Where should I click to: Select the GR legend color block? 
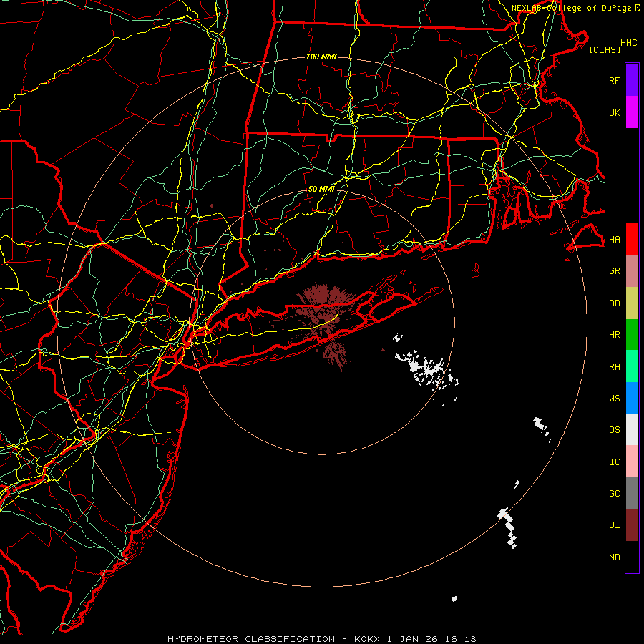[x=632, y=271]
